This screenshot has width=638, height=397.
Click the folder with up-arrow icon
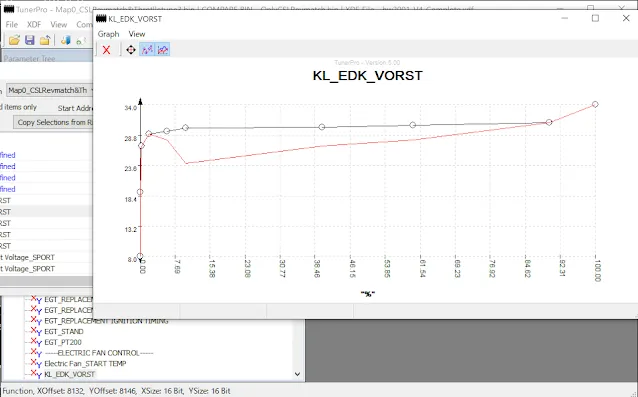tap(45, 40)
